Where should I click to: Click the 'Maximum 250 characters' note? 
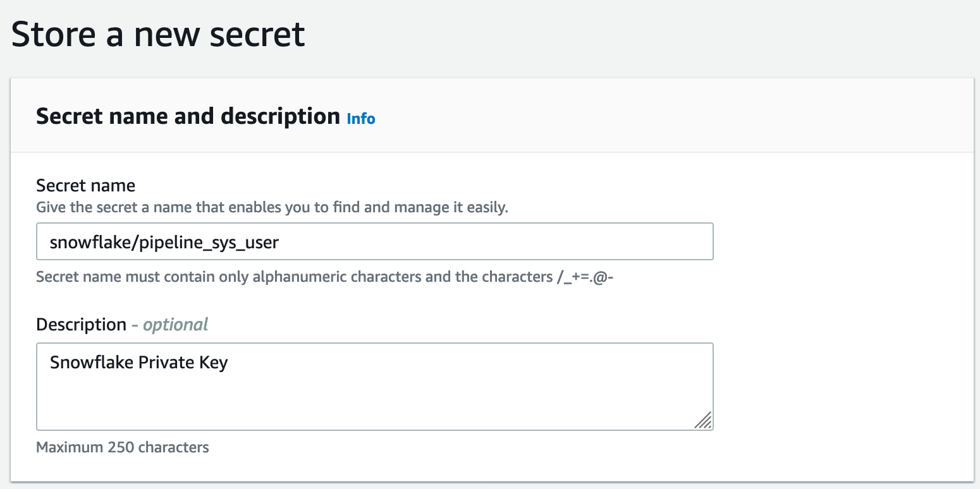pos(123,447)
